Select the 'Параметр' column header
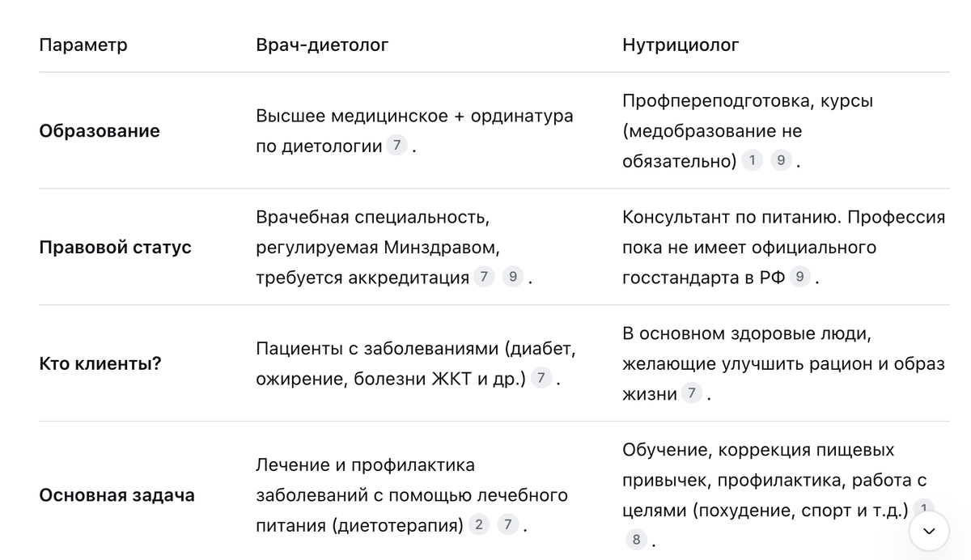 83,45
